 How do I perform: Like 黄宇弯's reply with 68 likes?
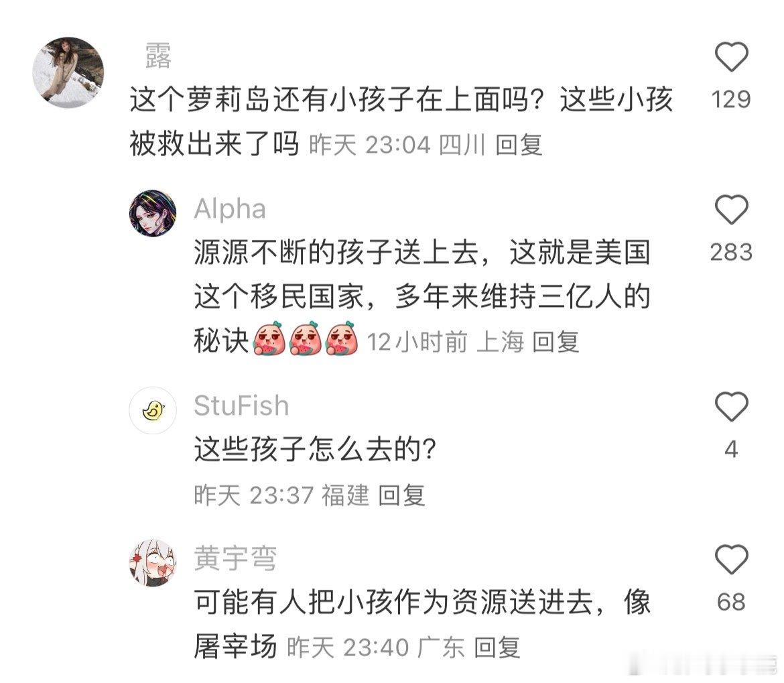pyautogui.click(x=732, y=559)
